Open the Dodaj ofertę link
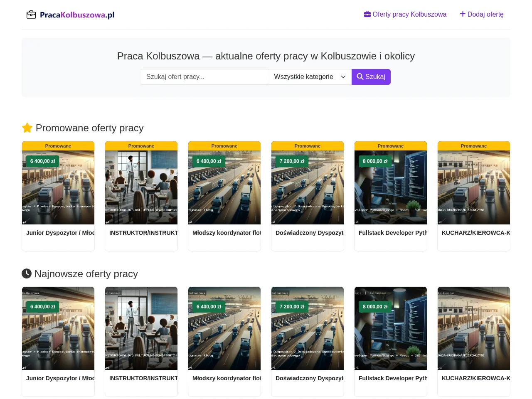The image size is (532, 399). 482,15
